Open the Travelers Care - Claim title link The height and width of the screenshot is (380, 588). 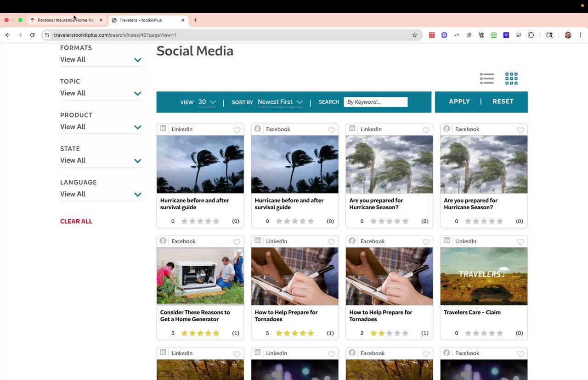click(x=472, y=313)
